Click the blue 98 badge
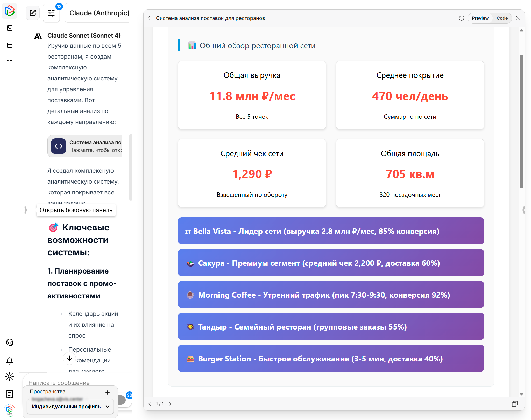The image size is (531, 420). (129, 395)
